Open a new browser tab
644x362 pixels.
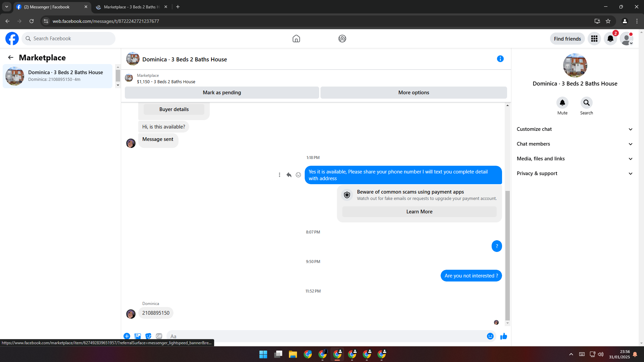[x=178, y=7]
